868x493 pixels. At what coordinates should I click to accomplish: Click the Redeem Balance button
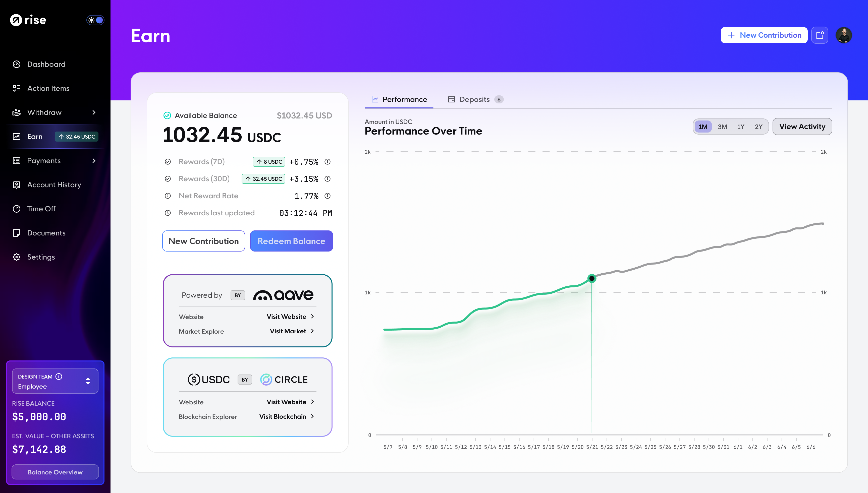coord(291,241)
